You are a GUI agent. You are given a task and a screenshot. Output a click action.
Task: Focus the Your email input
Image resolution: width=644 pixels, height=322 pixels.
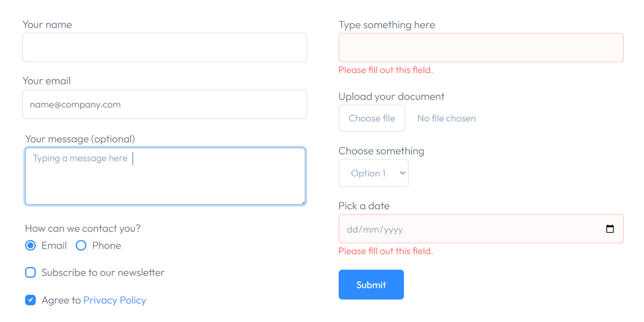click(165, 104)
